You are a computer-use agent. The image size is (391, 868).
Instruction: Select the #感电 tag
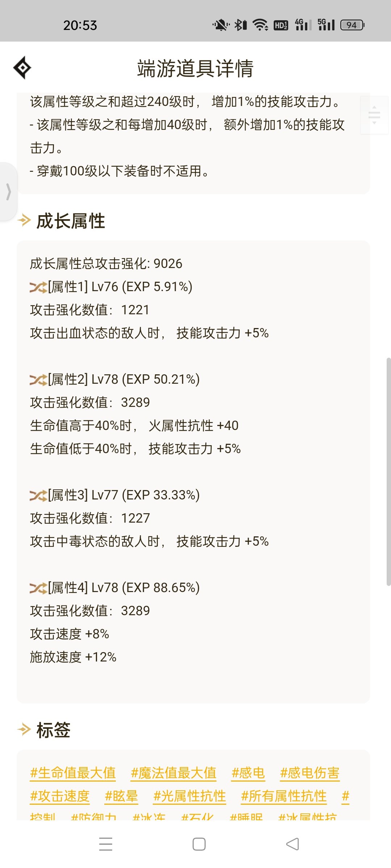248,773
